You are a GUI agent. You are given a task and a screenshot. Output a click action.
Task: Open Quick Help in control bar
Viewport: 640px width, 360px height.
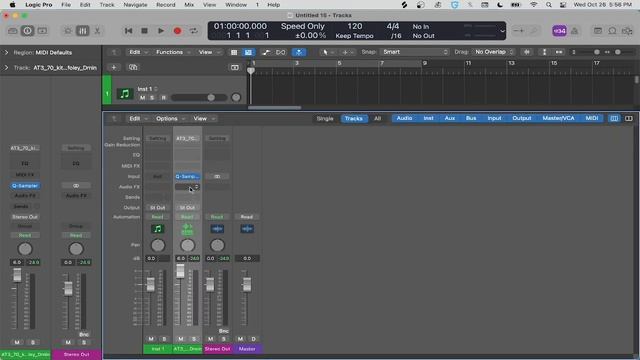click(x=42, y=31)
